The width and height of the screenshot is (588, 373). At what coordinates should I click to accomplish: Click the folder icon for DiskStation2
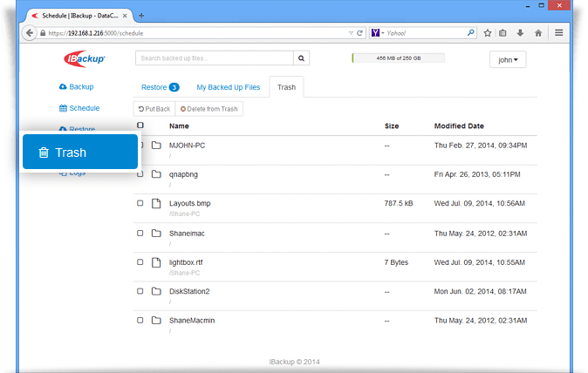point(156,291)
